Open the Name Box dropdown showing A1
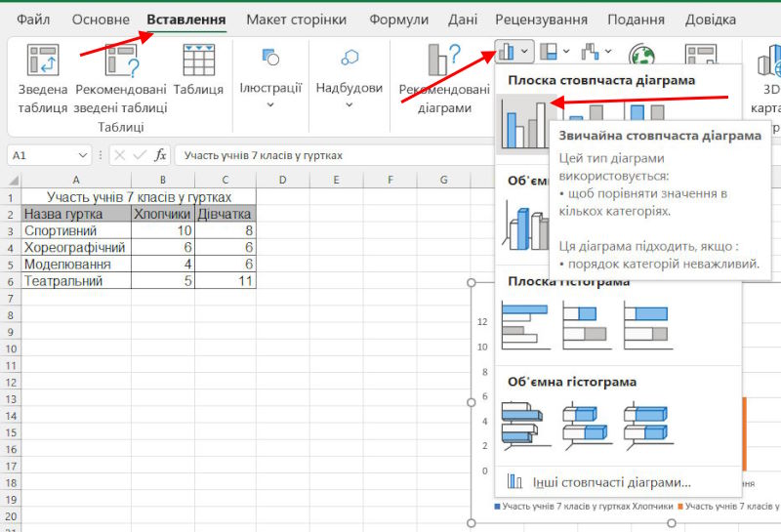Screen dimensions: 781x532 (x=82, y=154)
